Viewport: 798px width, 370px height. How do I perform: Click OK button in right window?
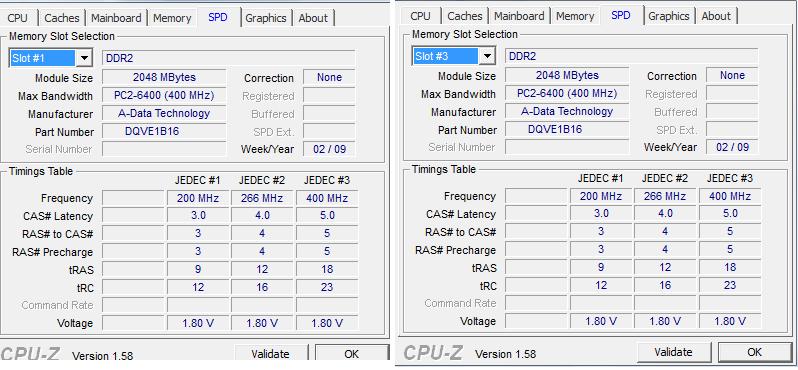click(755, 352)
